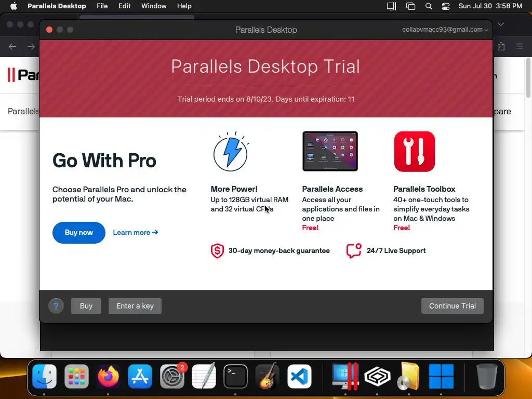This screenshot has height=399, width=532.
Task: Click the gray Buy button in footer
Action: tap(86, 306)
